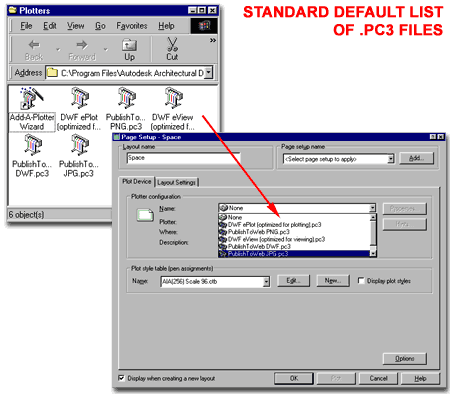Choose None in the plotter list
This screenshot has height=394, width=450.
pyautogui.click(x=294, y=217)
